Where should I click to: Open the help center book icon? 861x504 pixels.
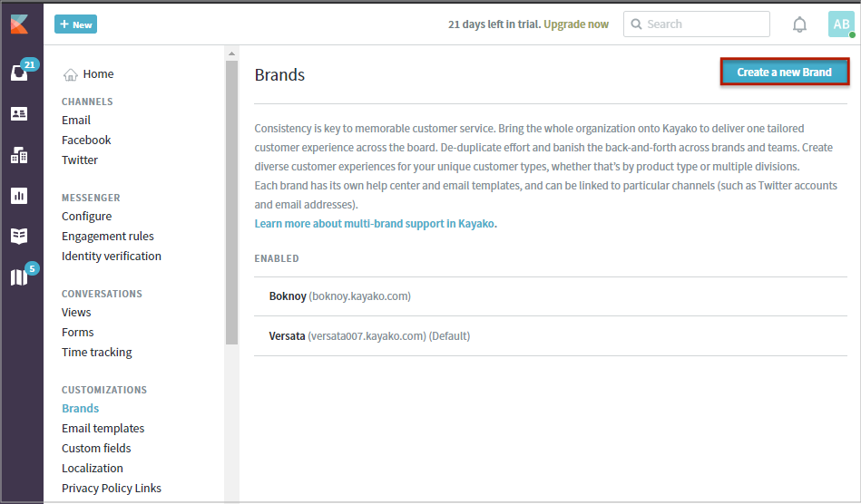coord(19,236)
